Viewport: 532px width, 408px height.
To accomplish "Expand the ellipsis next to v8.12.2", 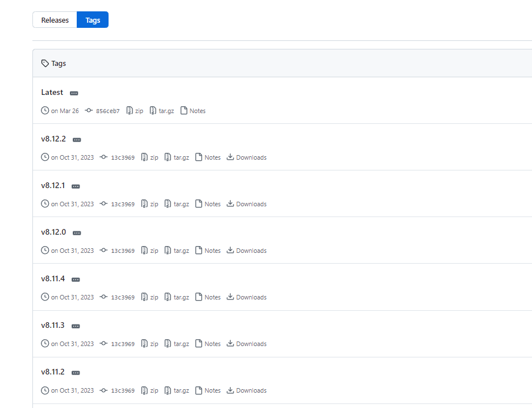I will coord(77,140).
